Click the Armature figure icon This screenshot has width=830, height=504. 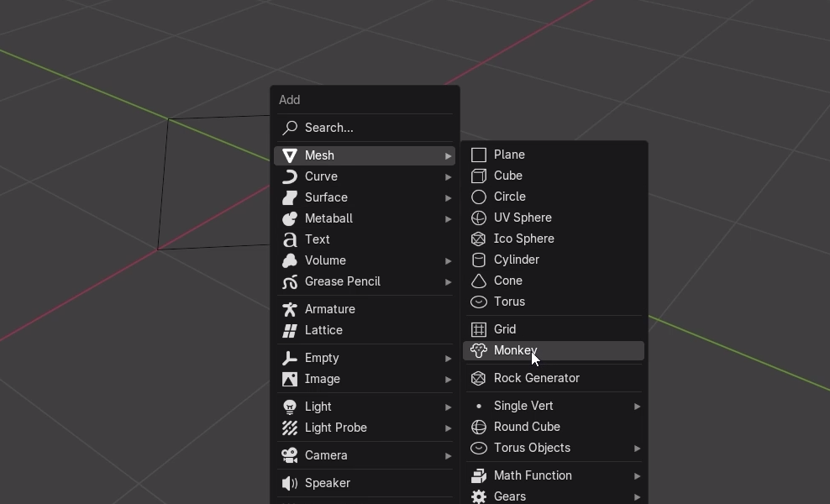pyautogui.click(x=290, y=309)
